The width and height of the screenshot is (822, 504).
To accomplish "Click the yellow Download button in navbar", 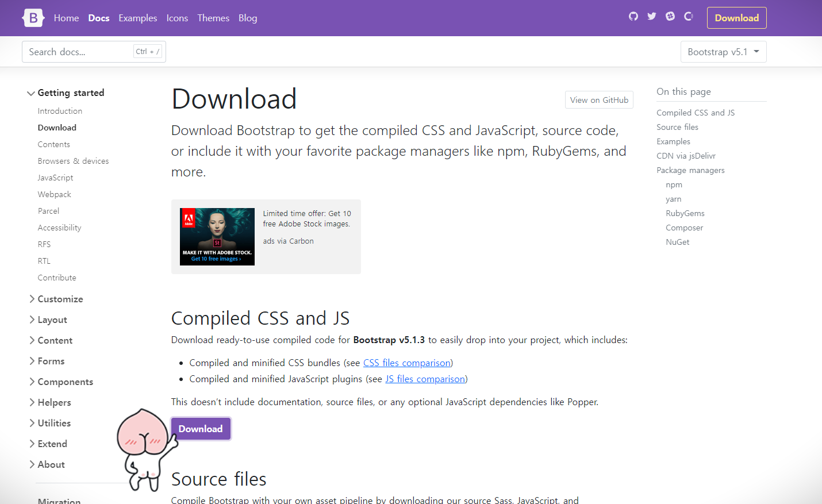I will click(x=736, y=18).
